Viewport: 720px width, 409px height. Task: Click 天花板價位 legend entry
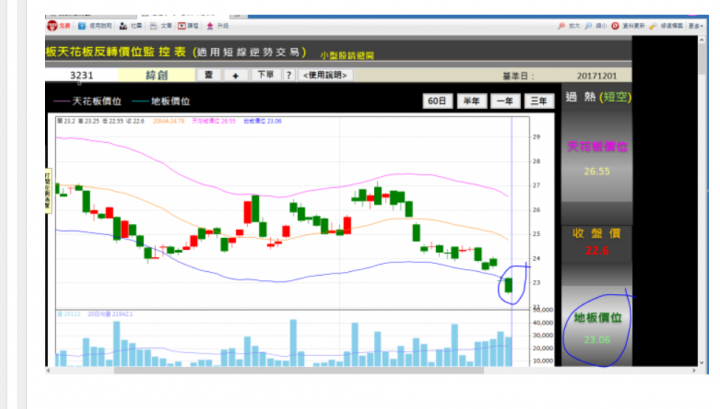pyautogui.click(x=87, y=101)
